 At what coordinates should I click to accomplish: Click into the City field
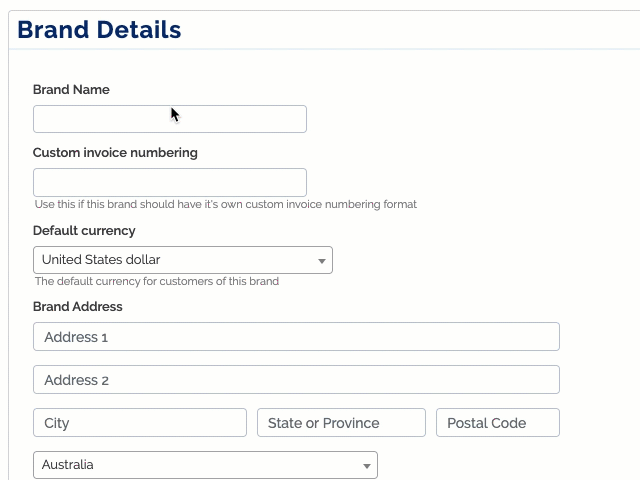[x=140, y=422]
